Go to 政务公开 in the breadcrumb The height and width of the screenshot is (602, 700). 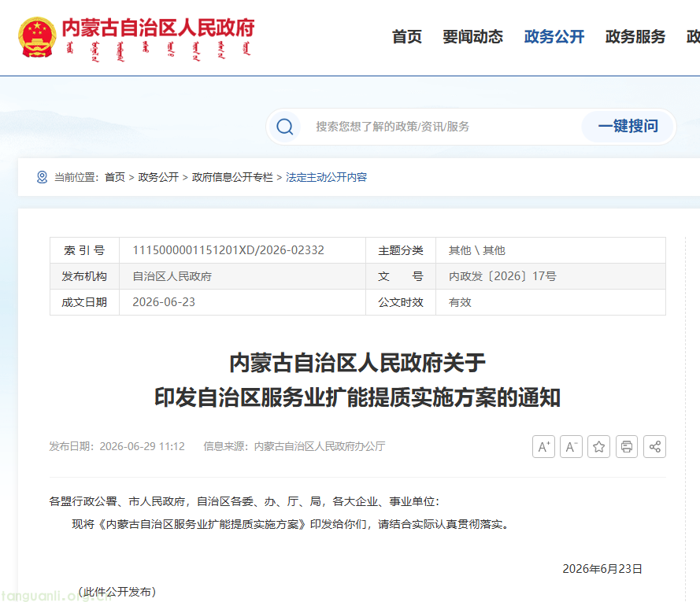point(158,177)
